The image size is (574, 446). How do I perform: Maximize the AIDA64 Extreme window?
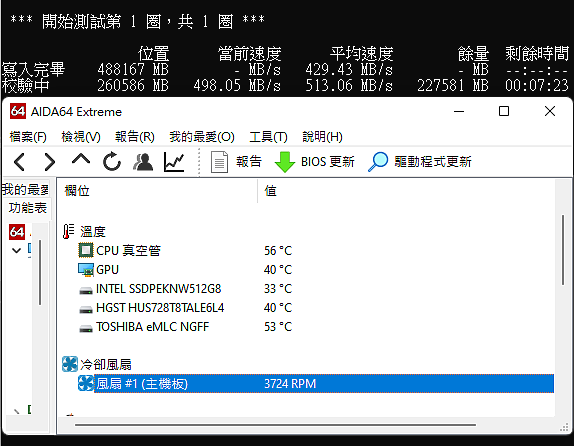click(504, 111)
